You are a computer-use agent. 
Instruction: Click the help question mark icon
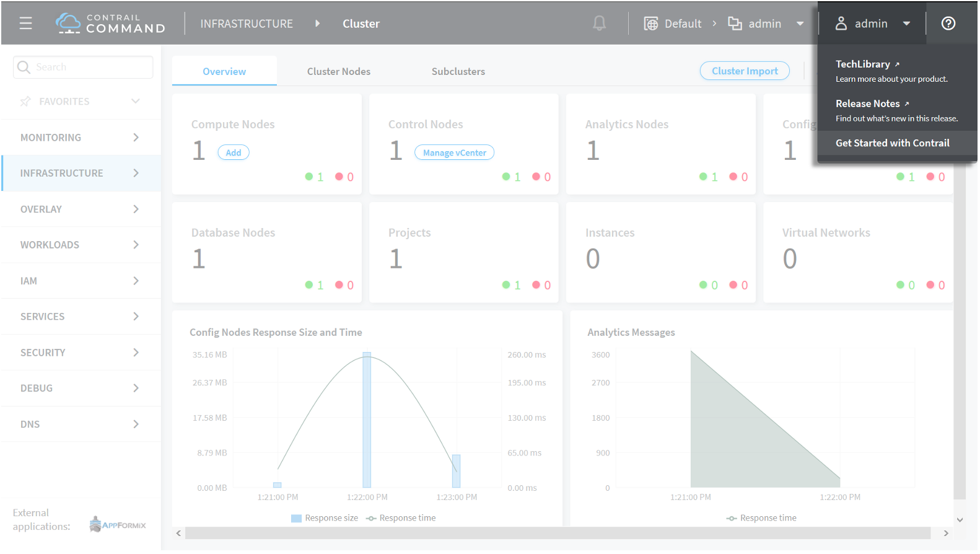coord(948,24)
